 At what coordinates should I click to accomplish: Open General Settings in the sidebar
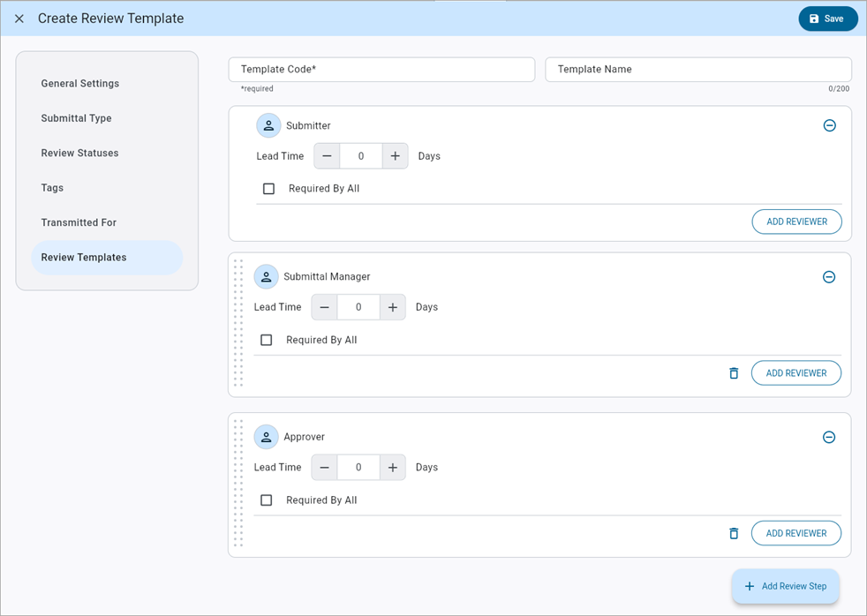pyautogui.click(x=79, y=83)
